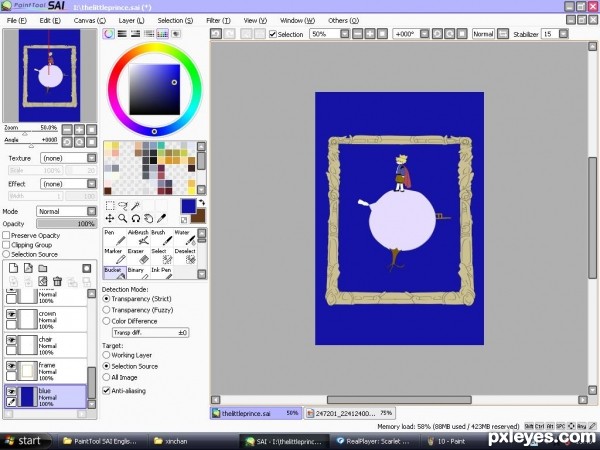Select Transparency (Fuzzy) detection mode
Screen dimensions: 600x450
106,310
